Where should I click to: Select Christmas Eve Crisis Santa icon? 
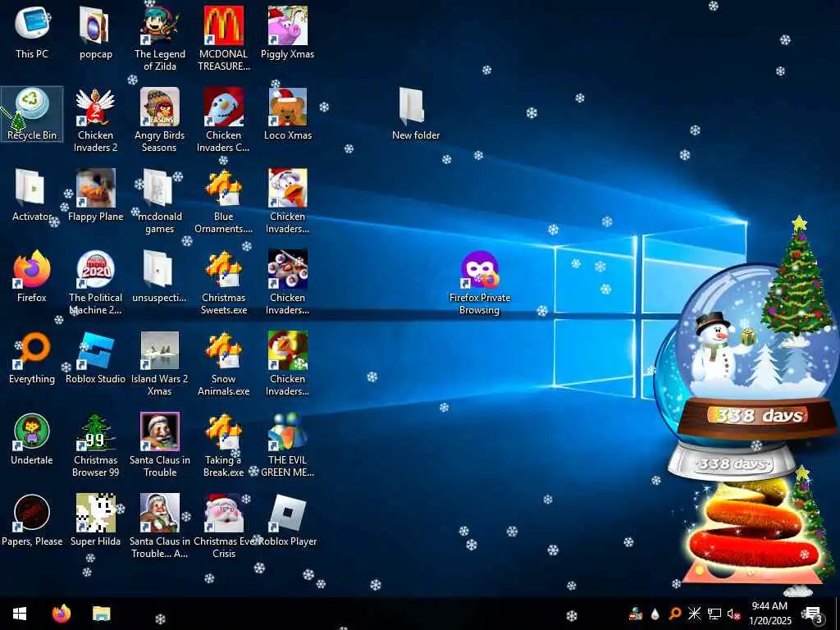223,526
